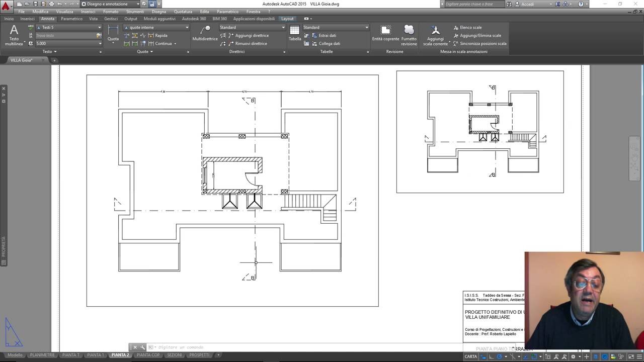The width and height of the screenshot is (644, 362).
Task: Click Aggiungi scala corrente icon
Action: pyautogui.click(x=436, y=35)
